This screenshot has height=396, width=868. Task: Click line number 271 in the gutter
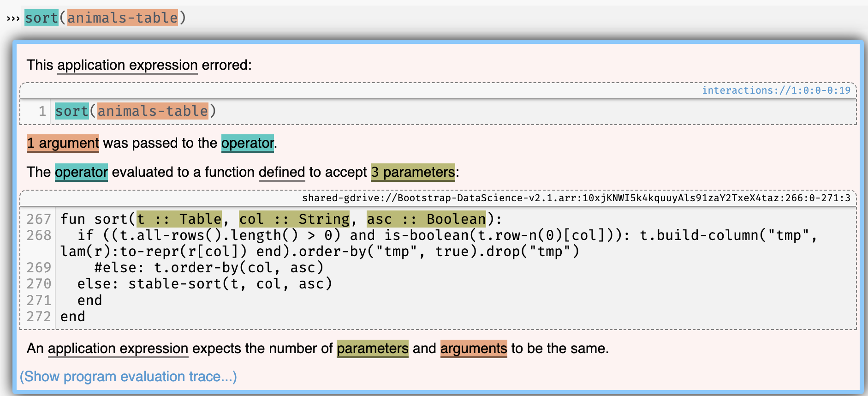pyautogui.click(x=39, y=300)
